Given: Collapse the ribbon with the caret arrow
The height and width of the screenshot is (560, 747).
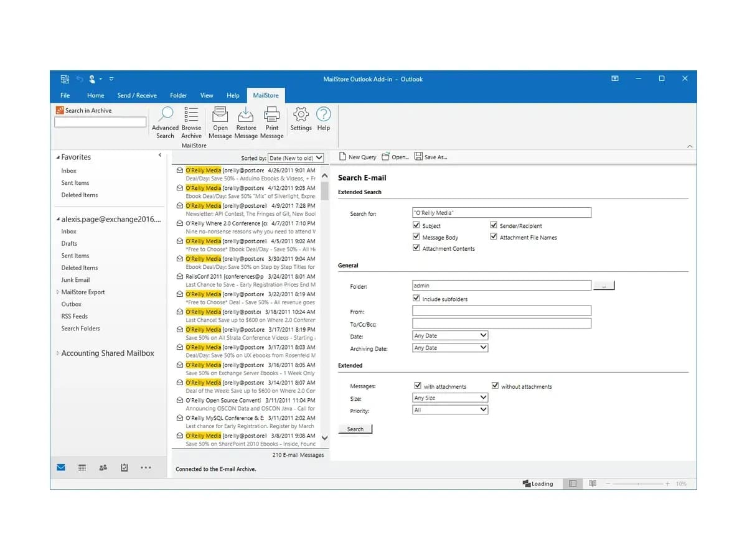Looking at the screenshot, I should (690, 146).
